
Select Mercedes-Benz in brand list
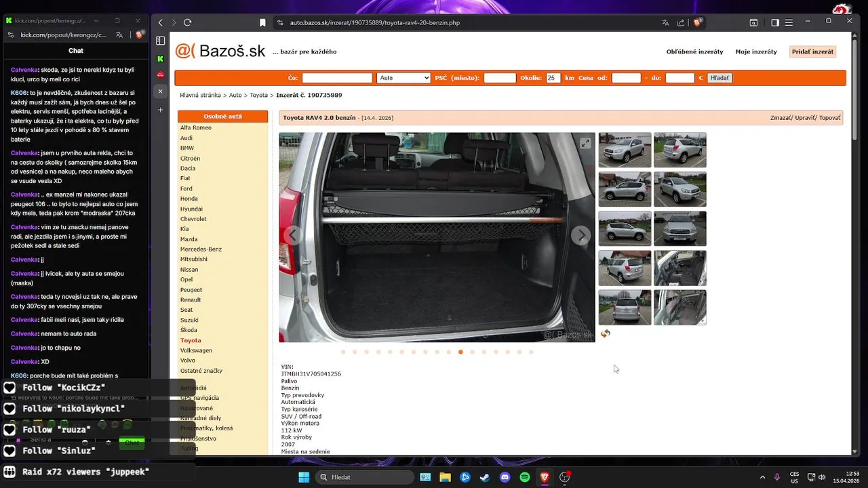pyautogui.click(x=201, y=249)
